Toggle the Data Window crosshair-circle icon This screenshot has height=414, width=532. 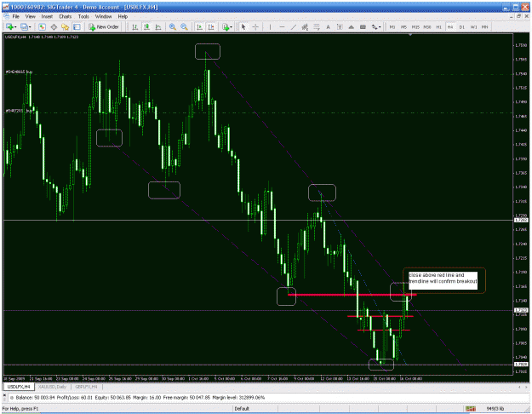click(x=54, y=26)
